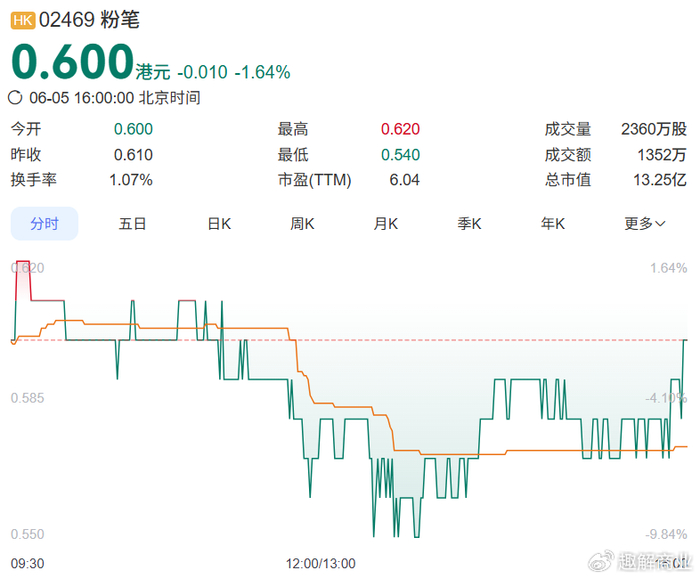Expand the 更多 more options dropdown

[x=645, y=224]
